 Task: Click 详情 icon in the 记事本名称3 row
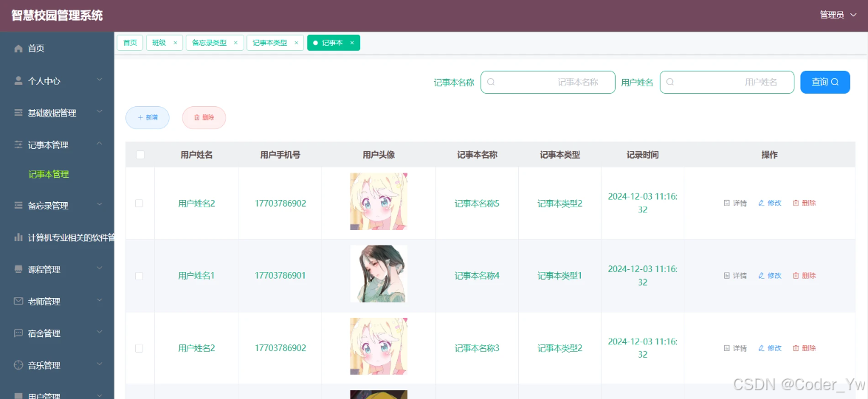[727, 348]
